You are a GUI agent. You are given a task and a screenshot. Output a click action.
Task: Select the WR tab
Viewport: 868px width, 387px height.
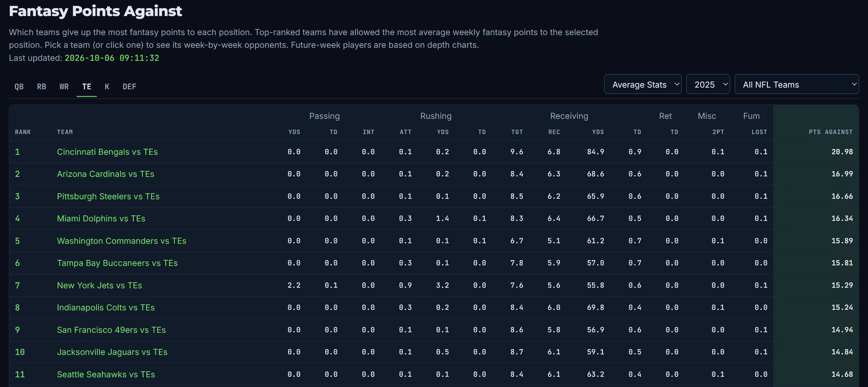(64, 86)
